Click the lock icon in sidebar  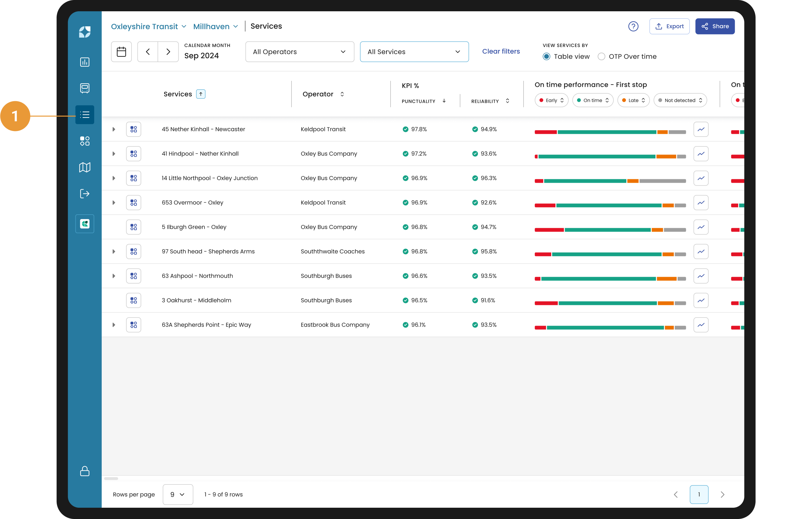(x=85, y=471)
